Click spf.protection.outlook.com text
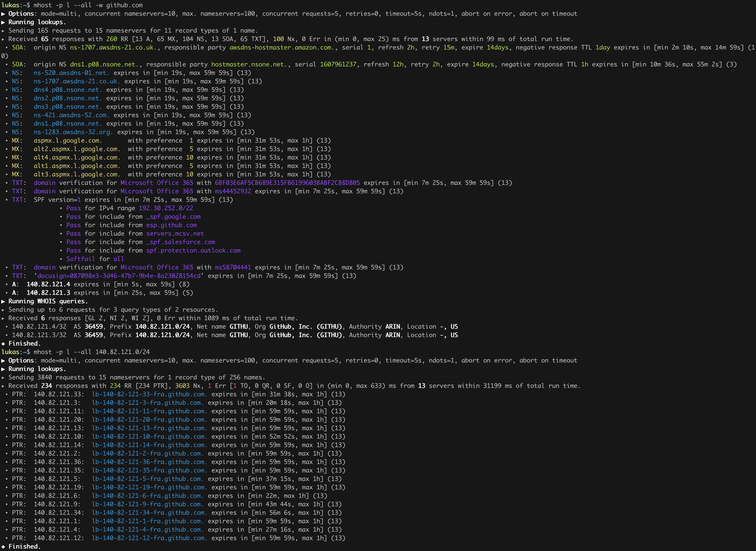Image resolution: width=756 pixels, height=551 pixels. 193,250
